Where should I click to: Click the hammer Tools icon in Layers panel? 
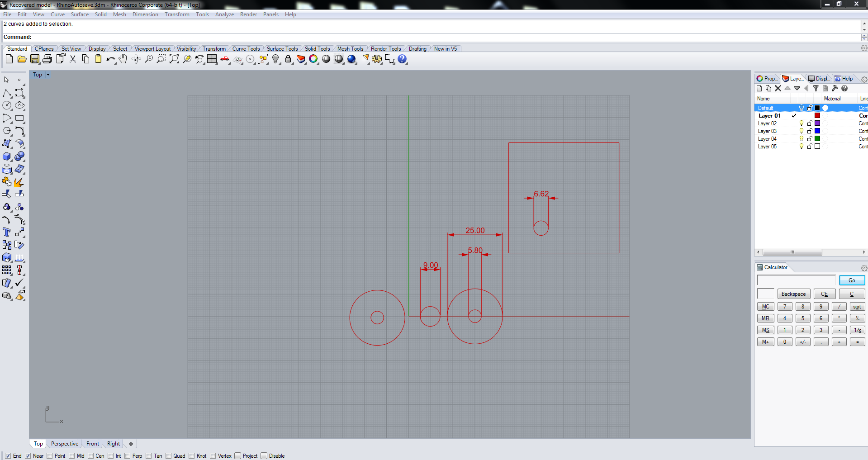835,88
